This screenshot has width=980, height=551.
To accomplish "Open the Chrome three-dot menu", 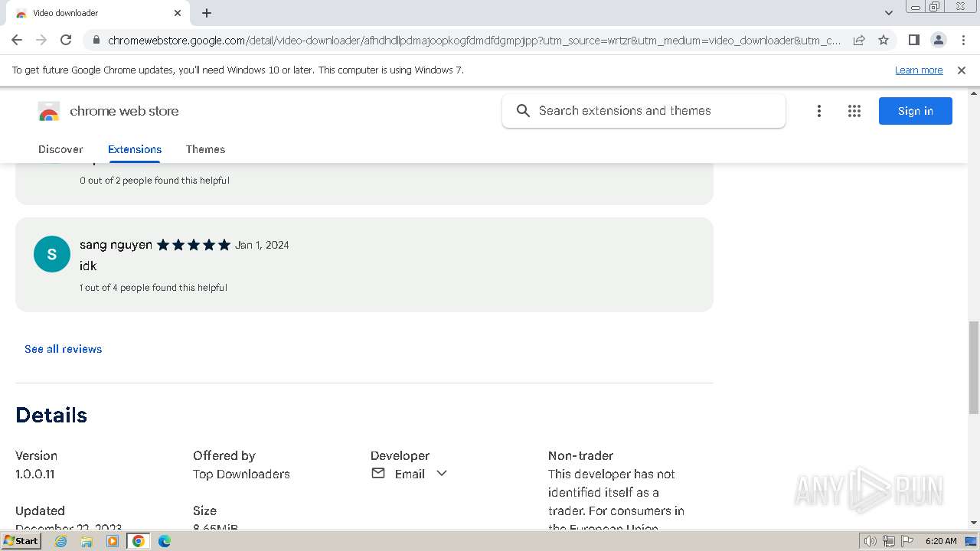I will [962, 40].
